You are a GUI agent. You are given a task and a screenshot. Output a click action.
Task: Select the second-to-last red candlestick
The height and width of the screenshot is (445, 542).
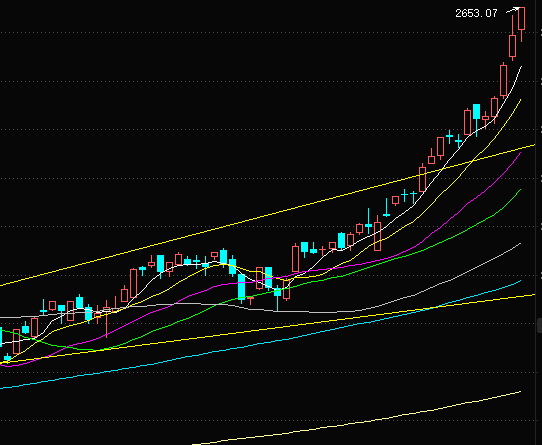[x=513, y=46]
